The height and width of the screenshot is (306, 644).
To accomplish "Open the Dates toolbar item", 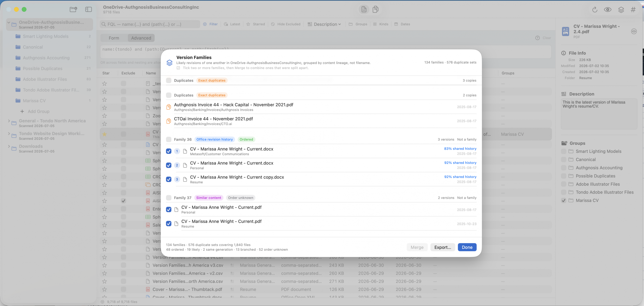I will [x=402, y=24].
